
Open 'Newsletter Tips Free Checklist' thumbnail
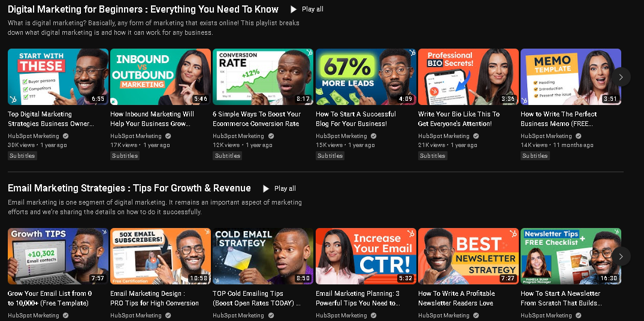pyautogui.click(x=571, y=256)
